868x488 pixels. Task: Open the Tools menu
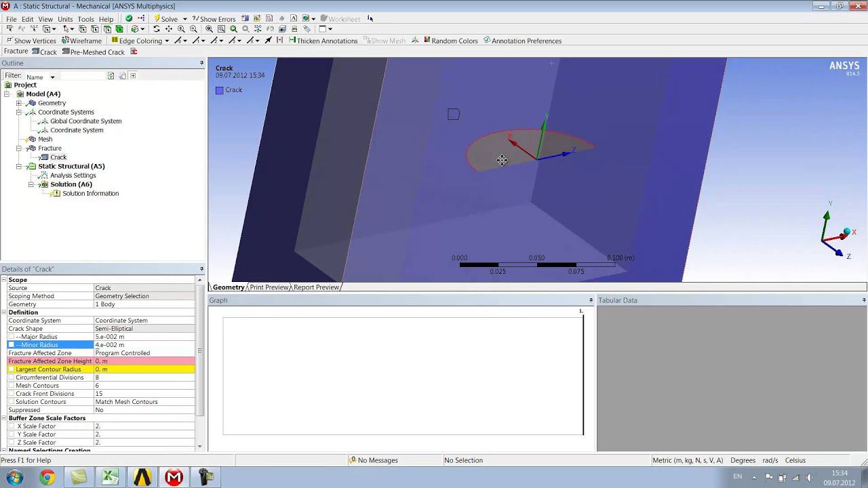[x=85, y=19]
